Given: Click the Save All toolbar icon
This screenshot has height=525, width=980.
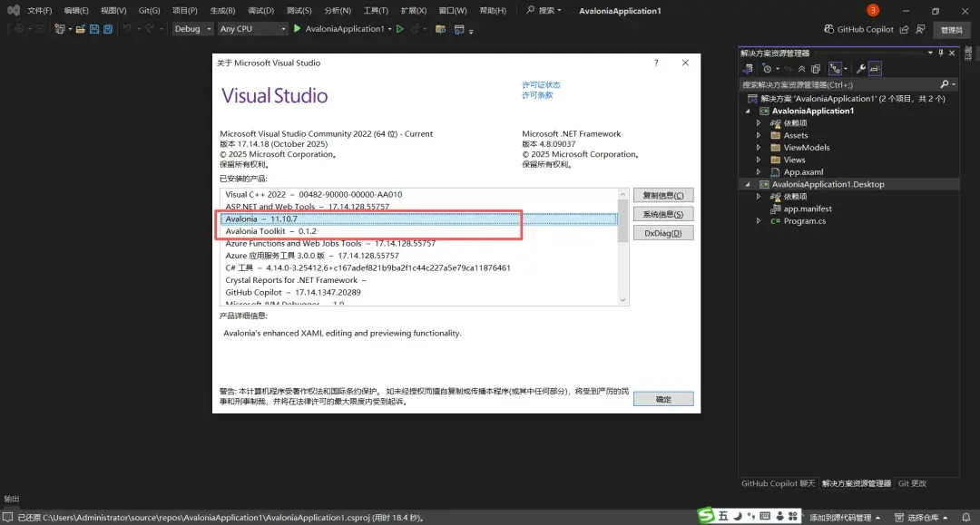Looking at the screenshot, I should [108, 28].
